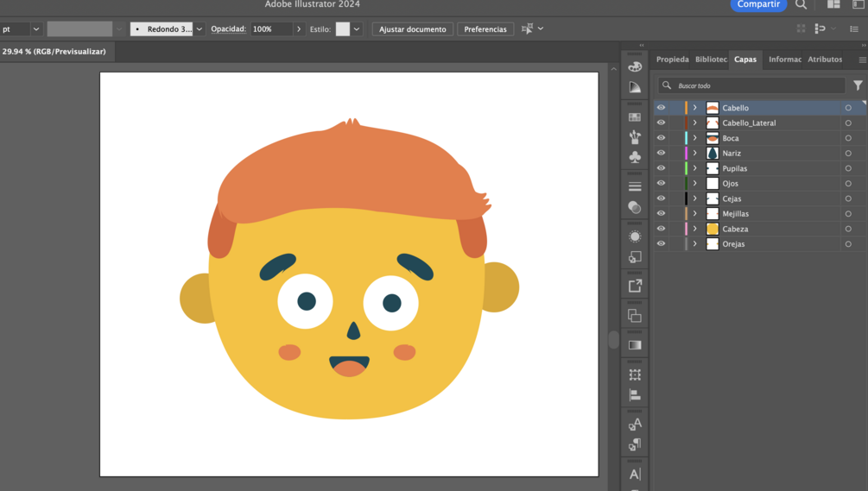Image resolution: width=868 pixels, height=491 pixels.
Task: Switch to the Atributos tab
Action: click(x=825, y=60)
